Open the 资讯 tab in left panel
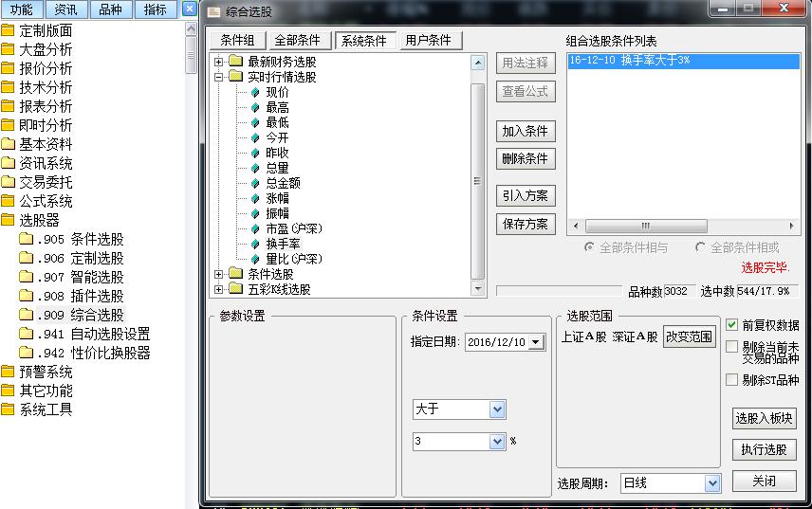This screenshot has width=812, height=509. pos(65,9)
